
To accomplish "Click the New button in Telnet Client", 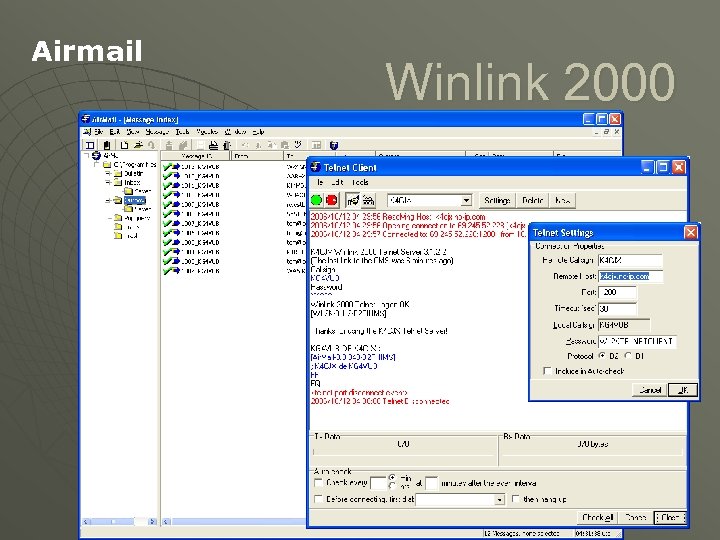I will (x=562, y=201).
